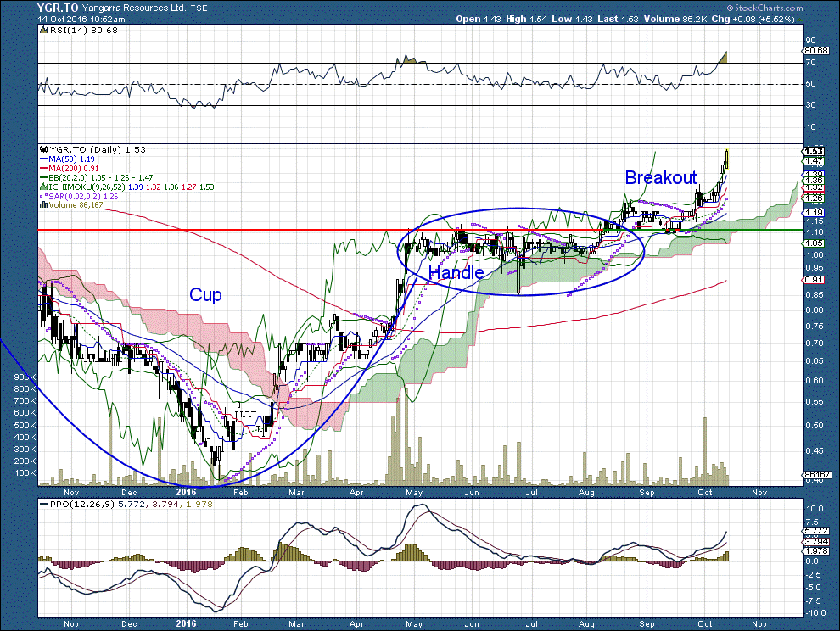Click the Sep label under the PPO panel
The width and height of the screenshot is (840, 631).
tap(647, 624)
